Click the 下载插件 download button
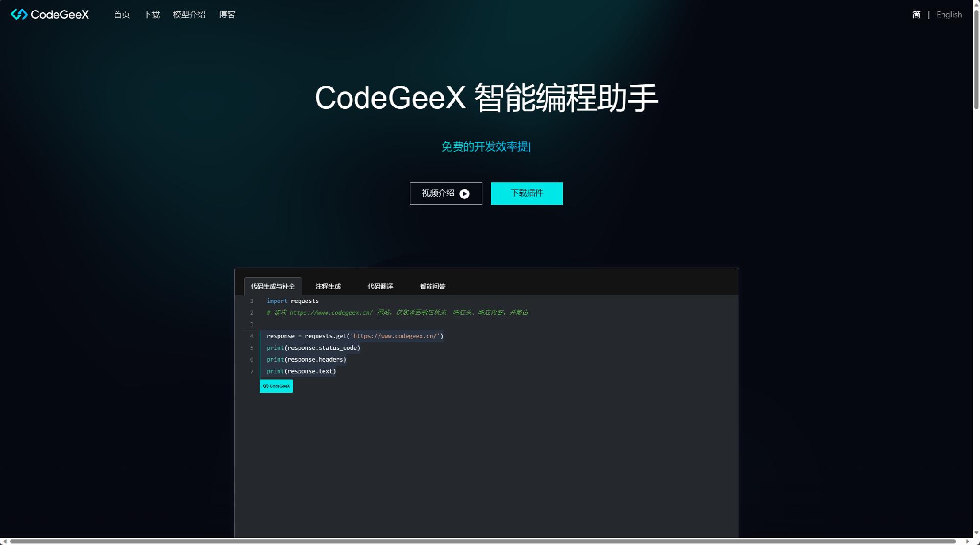This screenshot has width=980, height=545. (x=526, y=194)
